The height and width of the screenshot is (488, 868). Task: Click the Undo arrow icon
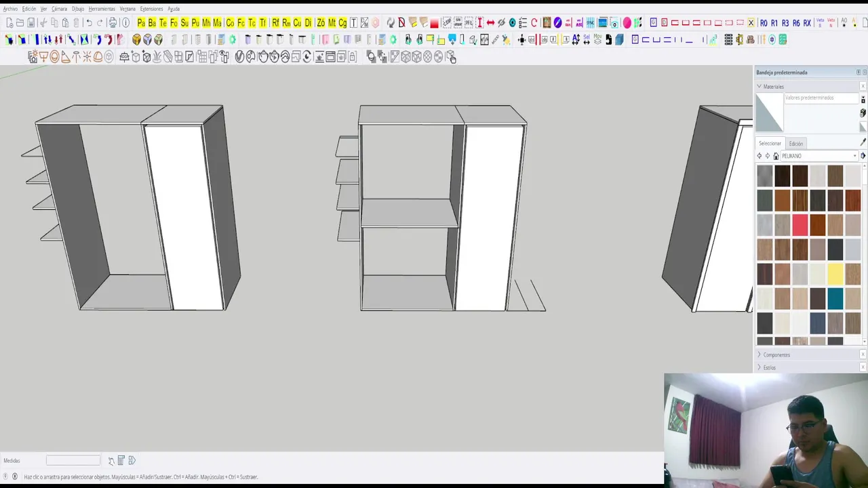(89, 22)
